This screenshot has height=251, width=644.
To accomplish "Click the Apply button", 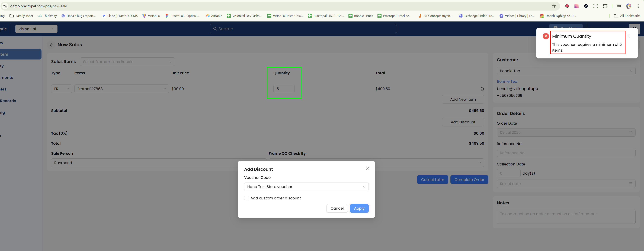I will click(359, 208).
